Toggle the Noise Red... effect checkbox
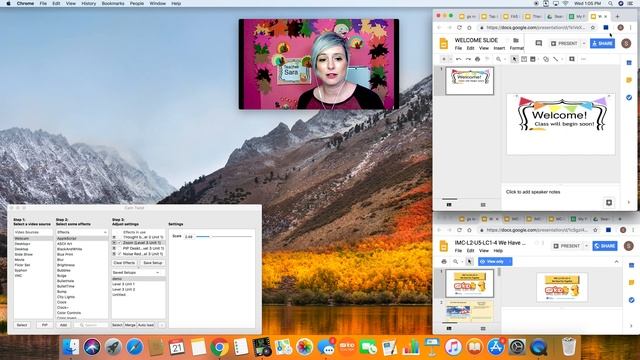The image size is (640, 360). tap(120, 253)
